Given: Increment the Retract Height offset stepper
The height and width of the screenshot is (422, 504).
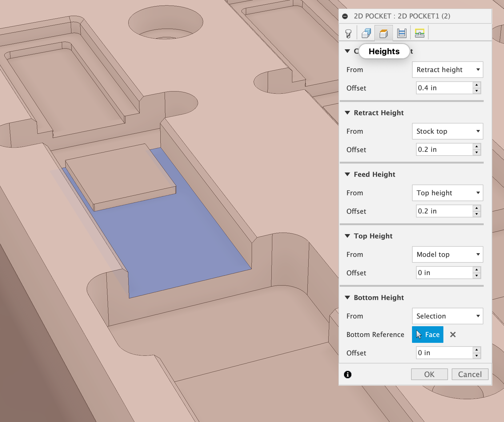Looking at the screenshot, I should pos(477,147).
